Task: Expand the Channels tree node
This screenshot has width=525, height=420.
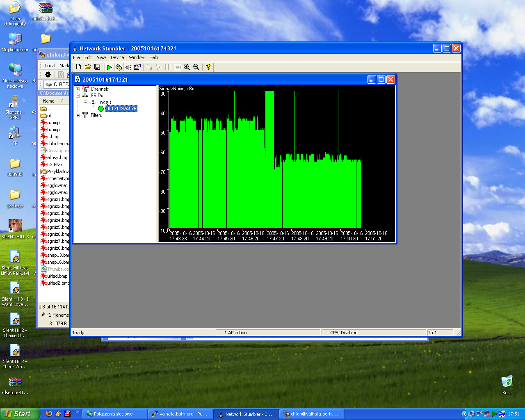Action: pos(78,89)
